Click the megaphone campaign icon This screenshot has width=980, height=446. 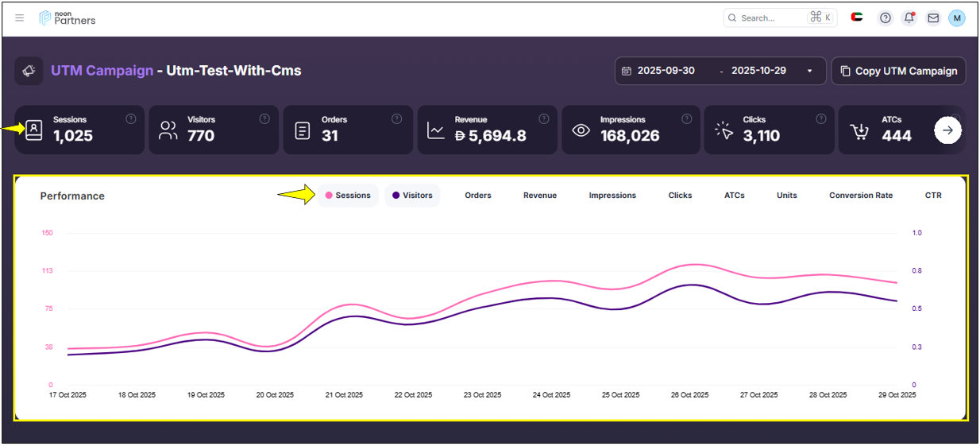[29, 71]
